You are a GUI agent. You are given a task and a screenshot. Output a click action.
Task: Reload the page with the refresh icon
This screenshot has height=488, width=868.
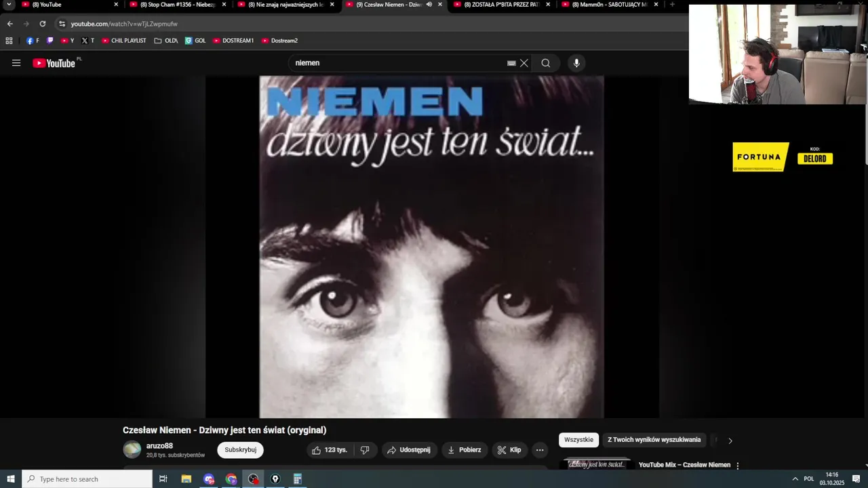[x=42, y=24]
